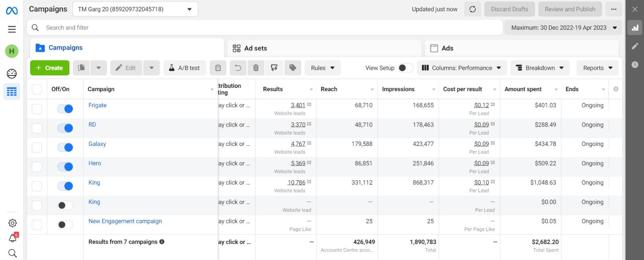Switch to the Ad sets tab
644x260 pixels.
(x=255, y=48)
